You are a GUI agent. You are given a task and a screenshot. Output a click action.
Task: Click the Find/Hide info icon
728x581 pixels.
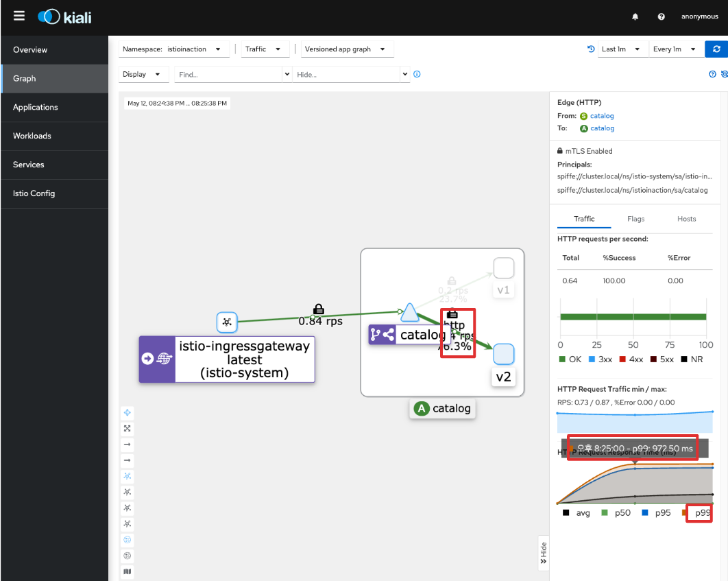tap(417, 74)
